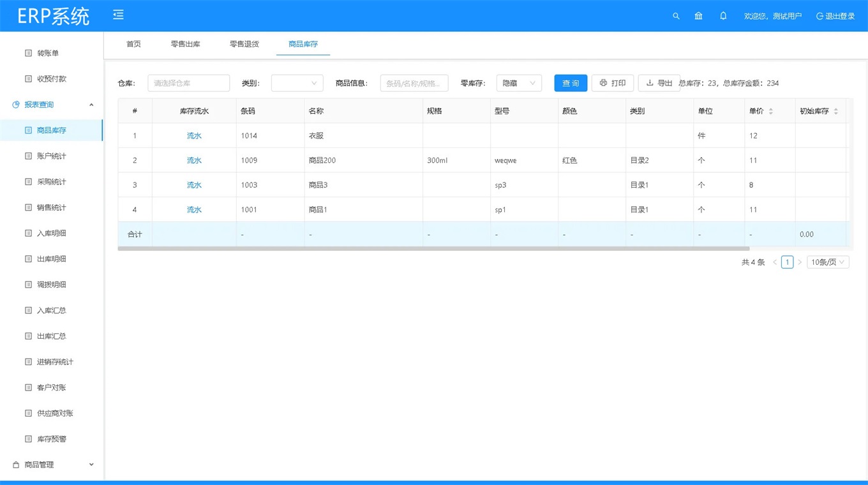Click the 商品200 name cell
The image size is (868, 485).
(x=364, y=160)
